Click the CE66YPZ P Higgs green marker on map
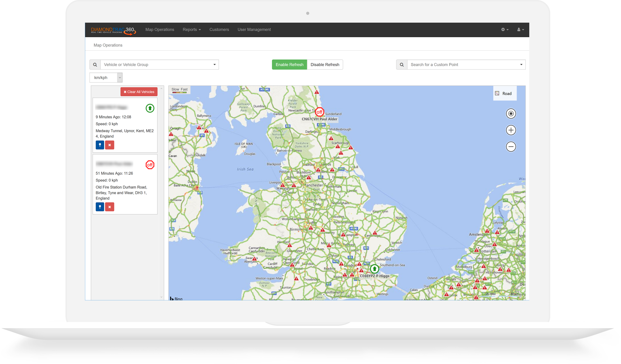The height and width of the screenshot is (364, 621). coord(374,269)
